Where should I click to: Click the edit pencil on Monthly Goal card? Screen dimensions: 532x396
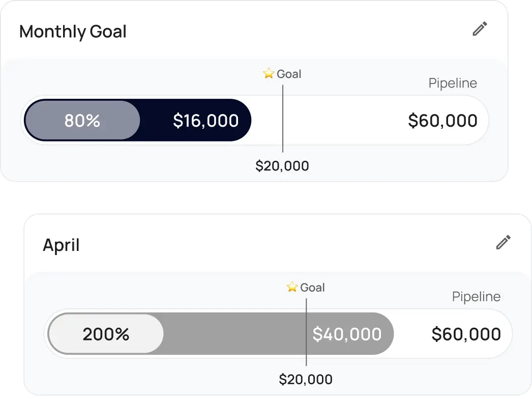[480, 29]
